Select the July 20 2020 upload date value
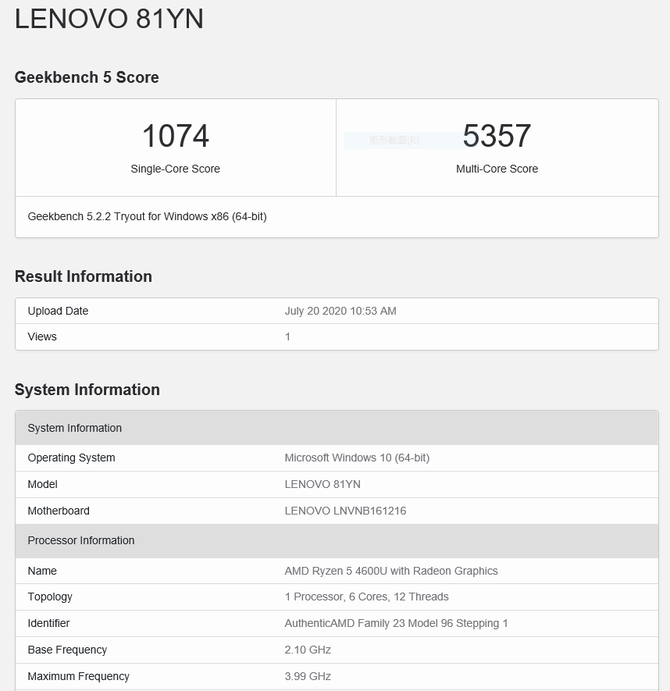This screenshot has height=691, width=670. point(340,311)
